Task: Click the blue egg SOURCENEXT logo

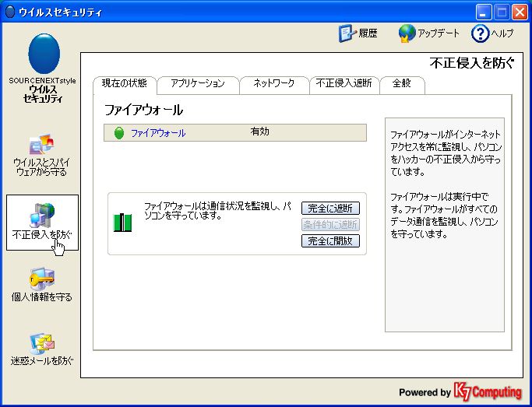Action: (44, 54)
